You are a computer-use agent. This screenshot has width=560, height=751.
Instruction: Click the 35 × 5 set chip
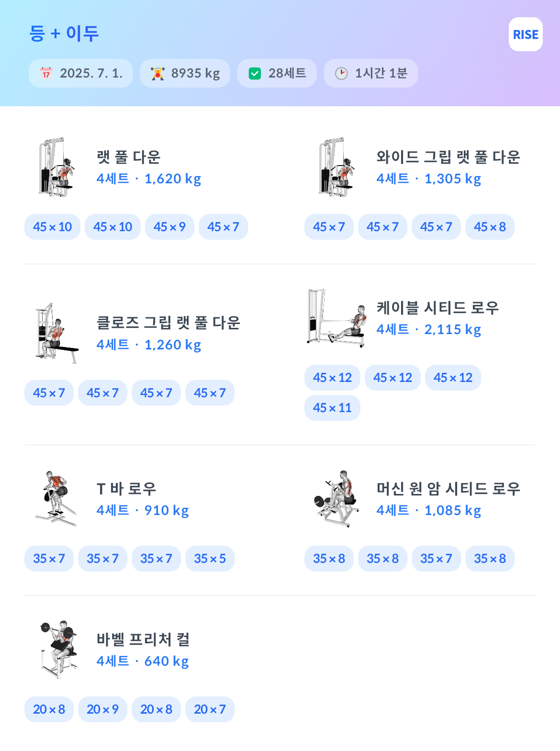(210, 559)
